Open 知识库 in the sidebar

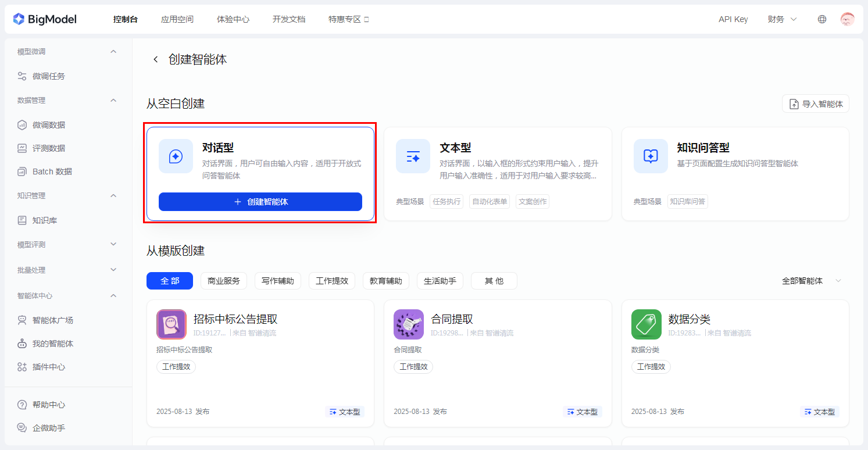click(x=44, y=220)
